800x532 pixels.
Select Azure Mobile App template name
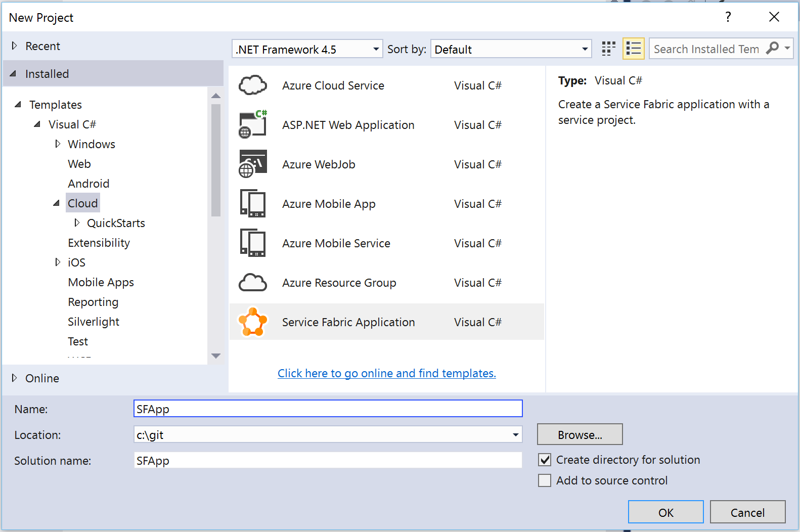click(x=329, y=204)
